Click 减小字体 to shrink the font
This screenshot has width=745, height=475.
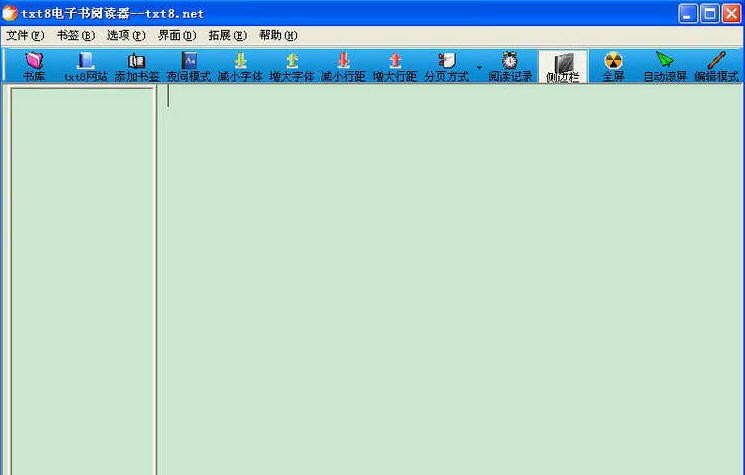240,66
